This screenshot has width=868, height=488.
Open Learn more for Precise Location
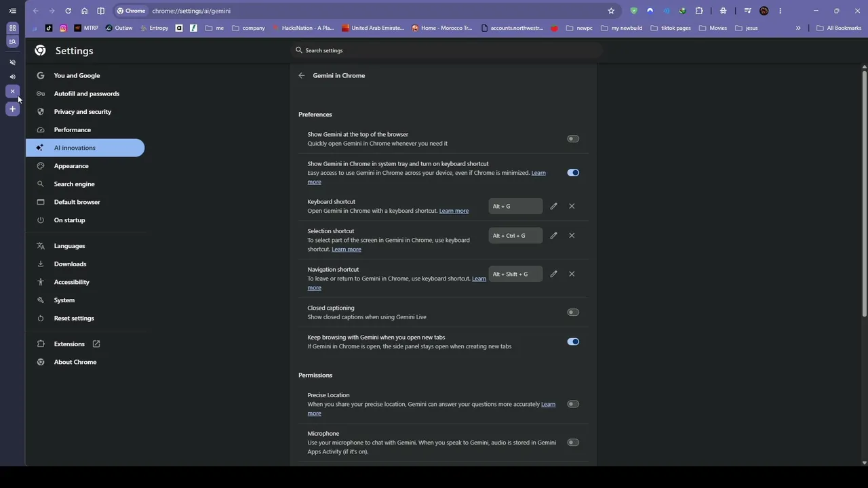pos(431,409)
